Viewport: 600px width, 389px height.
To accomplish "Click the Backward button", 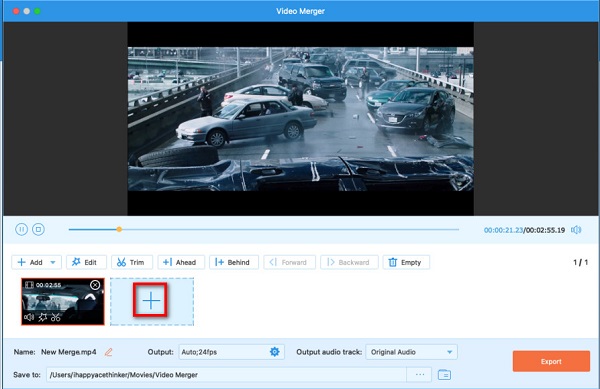I will pos(349,262).
